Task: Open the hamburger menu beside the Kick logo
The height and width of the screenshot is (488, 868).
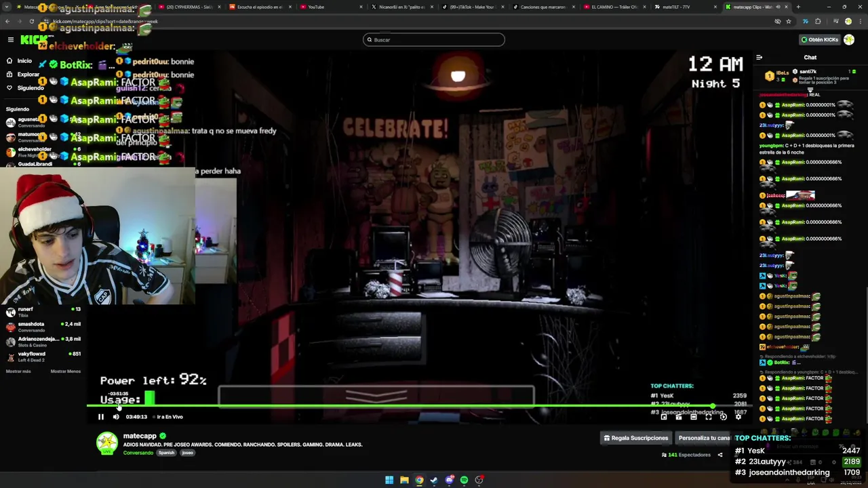Action: (10, 40)
